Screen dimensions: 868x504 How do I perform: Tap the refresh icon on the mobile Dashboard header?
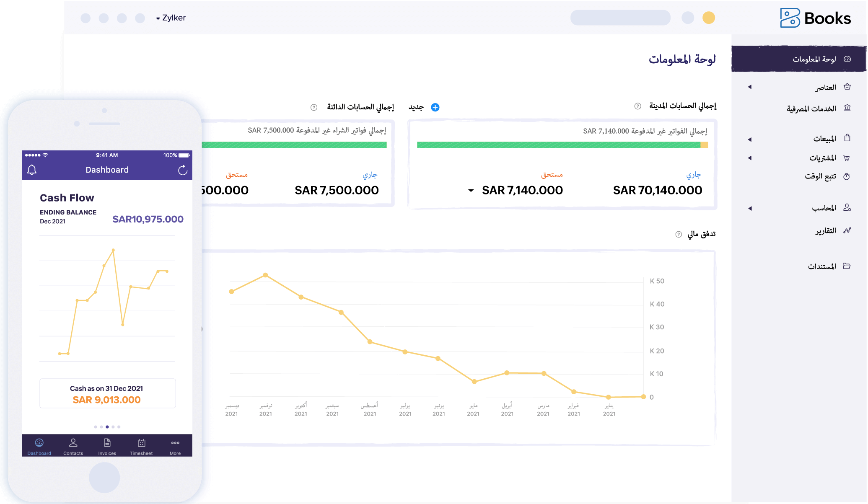point(182,170)
